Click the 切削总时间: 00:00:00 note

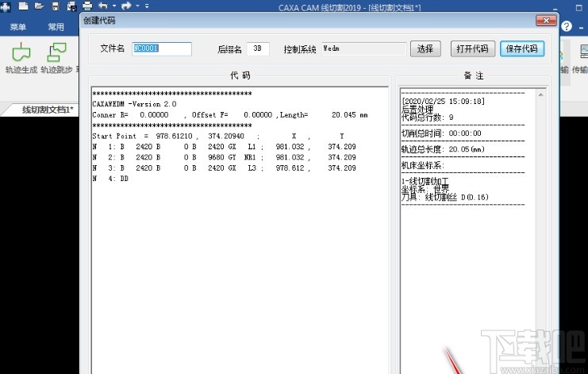pyautogui.click(x=441, y=133)
